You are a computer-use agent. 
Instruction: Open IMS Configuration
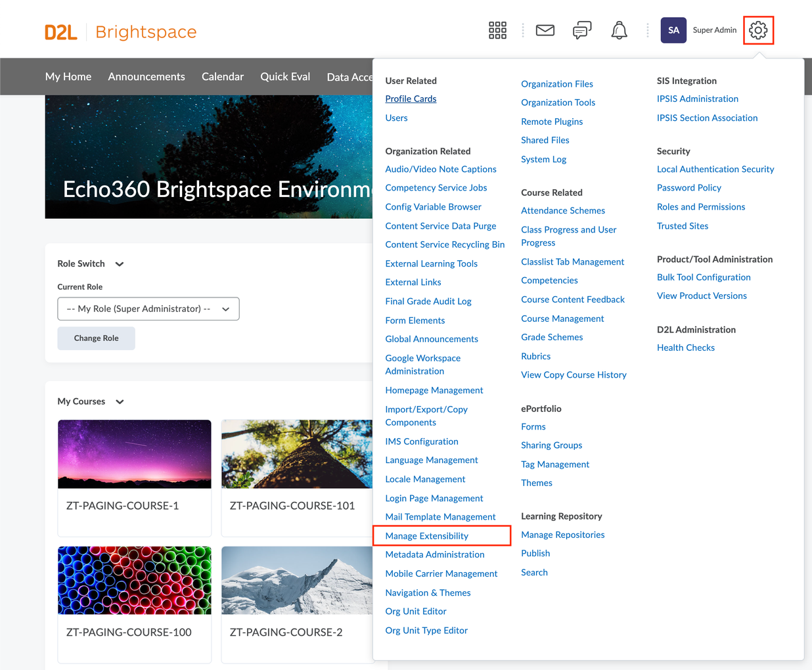[x=422, y=442]
